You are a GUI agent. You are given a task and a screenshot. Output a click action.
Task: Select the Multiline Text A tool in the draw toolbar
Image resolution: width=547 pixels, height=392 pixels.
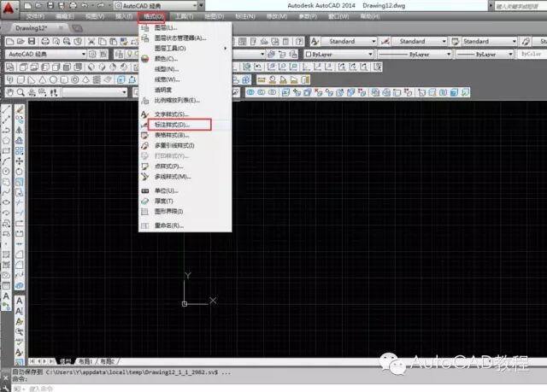(x=6, y=296)
